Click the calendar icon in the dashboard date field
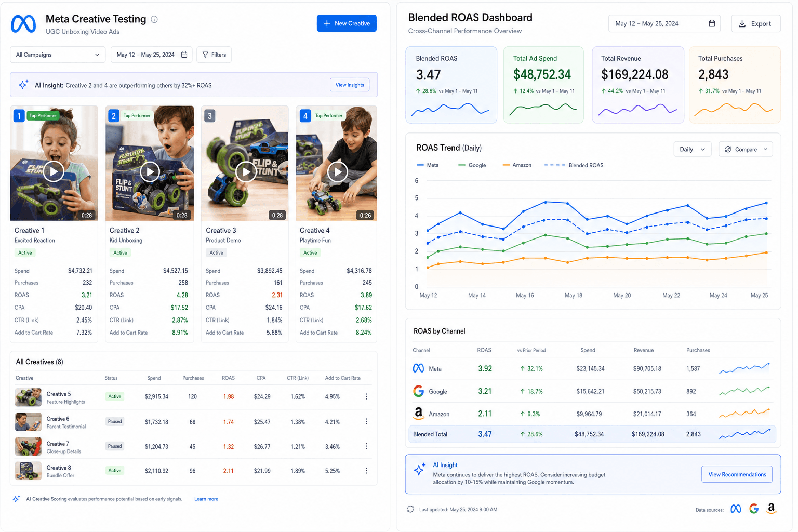798x532 pixels. [712, 23]
